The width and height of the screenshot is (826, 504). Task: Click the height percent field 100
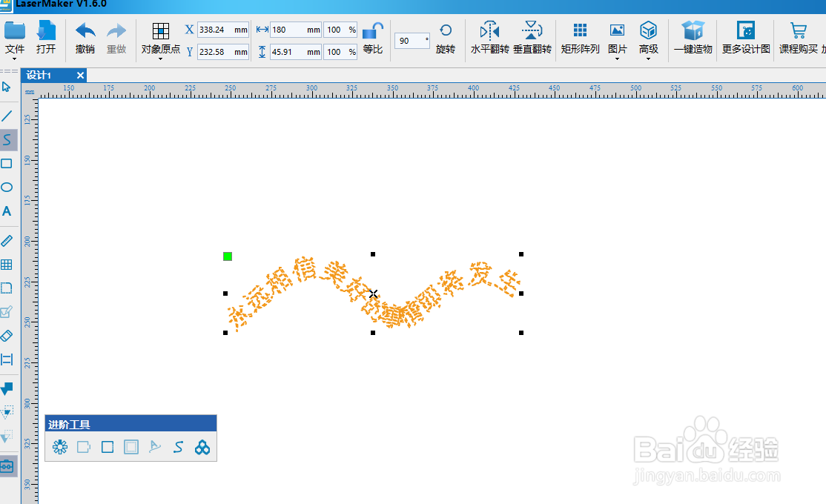[341, 52]
